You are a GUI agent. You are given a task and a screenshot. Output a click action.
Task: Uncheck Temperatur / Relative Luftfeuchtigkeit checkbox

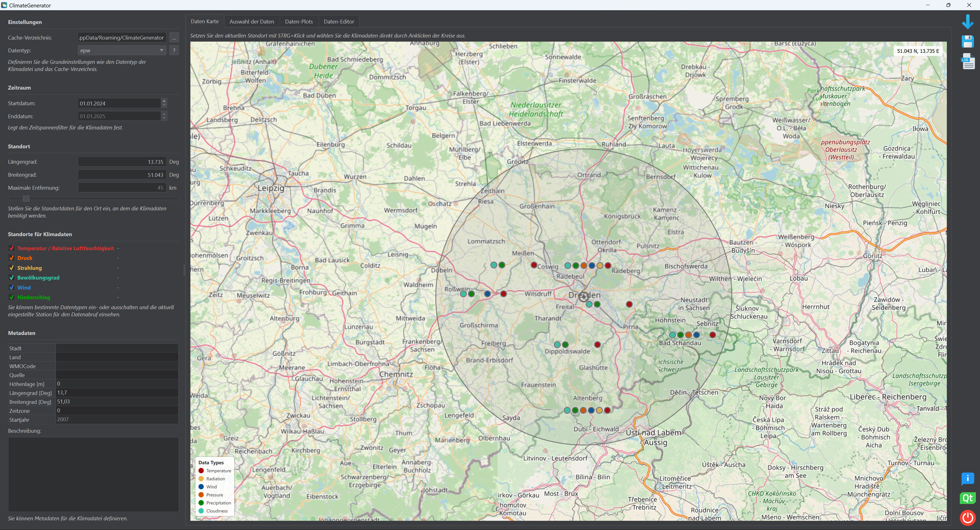pyautogui.click(x=11, y=248)
